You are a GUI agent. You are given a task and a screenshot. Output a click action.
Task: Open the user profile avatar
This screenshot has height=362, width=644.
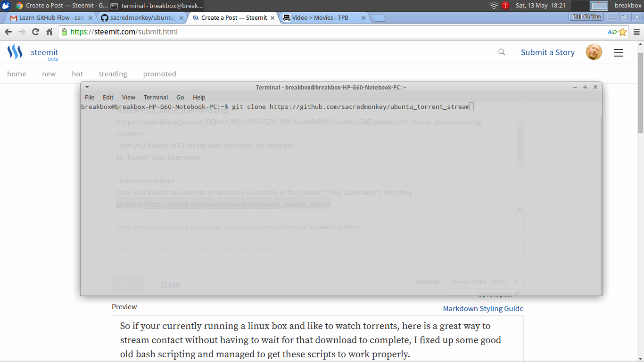coord(594,52)
